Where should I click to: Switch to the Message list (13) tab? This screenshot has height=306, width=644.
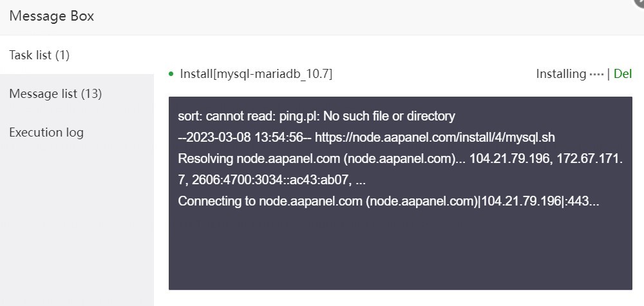pyautogui.click(x=55, y=94)
